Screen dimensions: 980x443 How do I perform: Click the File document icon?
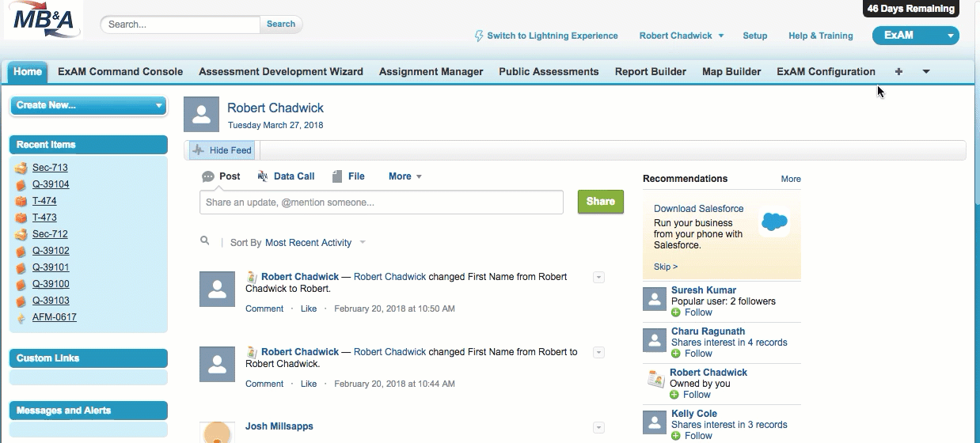[337, 176]
